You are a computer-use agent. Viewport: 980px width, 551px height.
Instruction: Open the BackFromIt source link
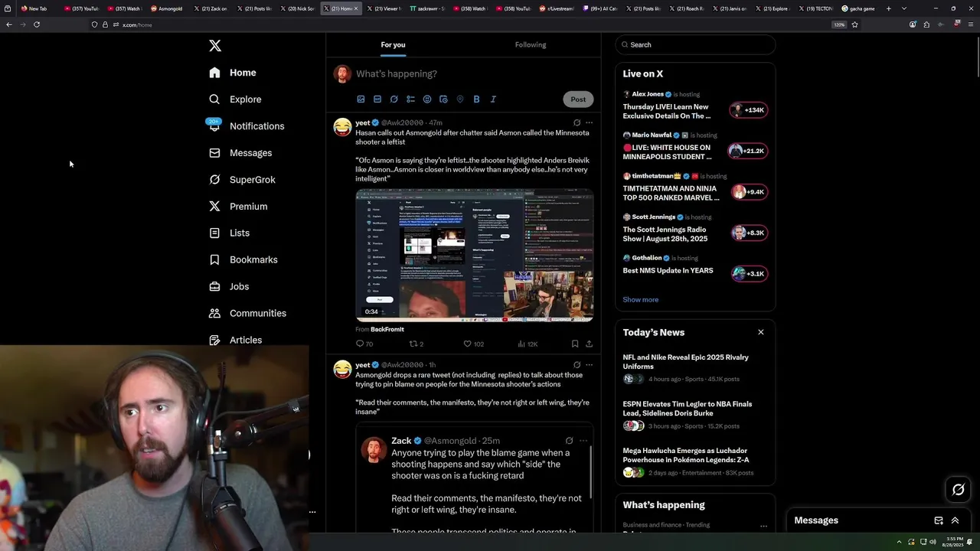(x=387, y=329)
